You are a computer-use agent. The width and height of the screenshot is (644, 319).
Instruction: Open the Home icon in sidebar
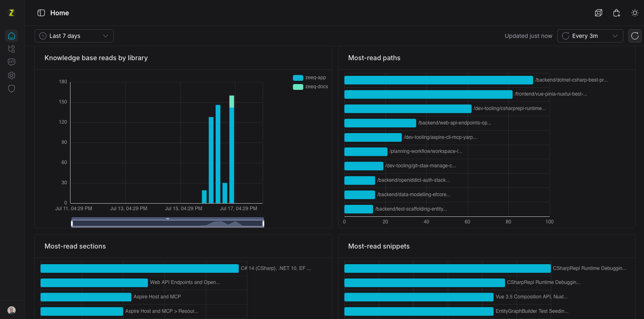tap(12, 36)
